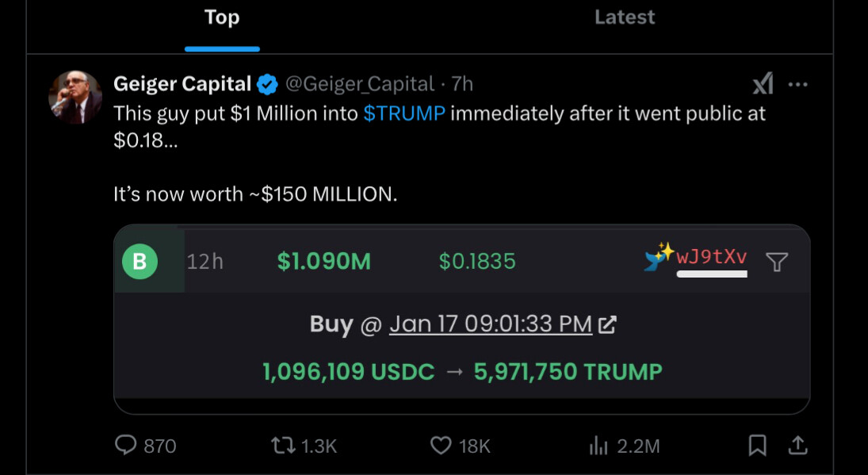The image size is (868, 475).
Task: Click the filter funnel icon
Action: pos(777,261)
